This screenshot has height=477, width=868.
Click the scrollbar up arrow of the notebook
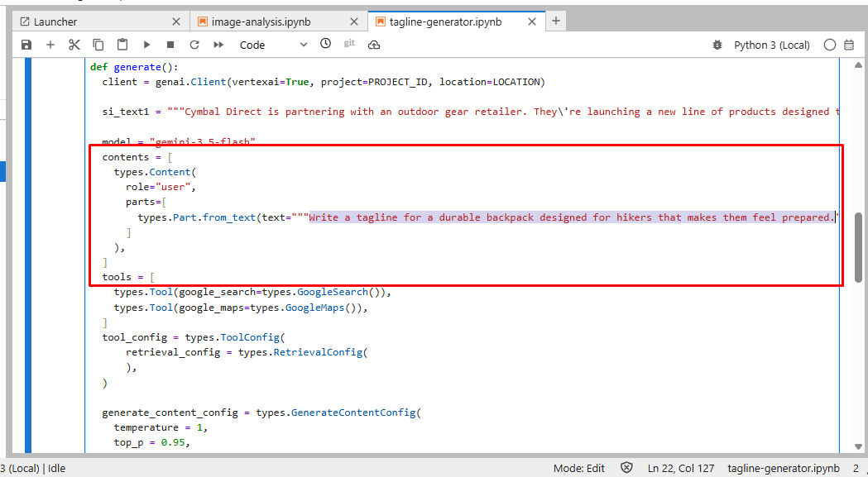coord(859,65)
